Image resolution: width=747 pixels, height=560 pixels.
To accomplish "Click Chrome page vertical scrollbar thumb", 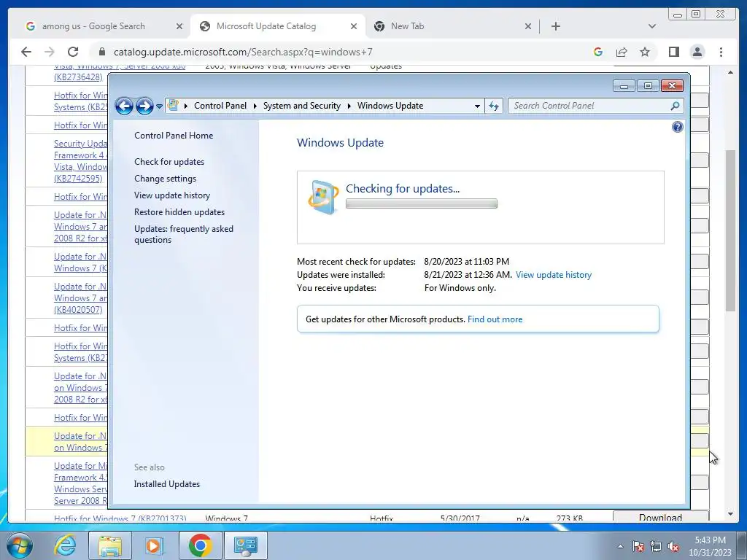I will point(730,230).
